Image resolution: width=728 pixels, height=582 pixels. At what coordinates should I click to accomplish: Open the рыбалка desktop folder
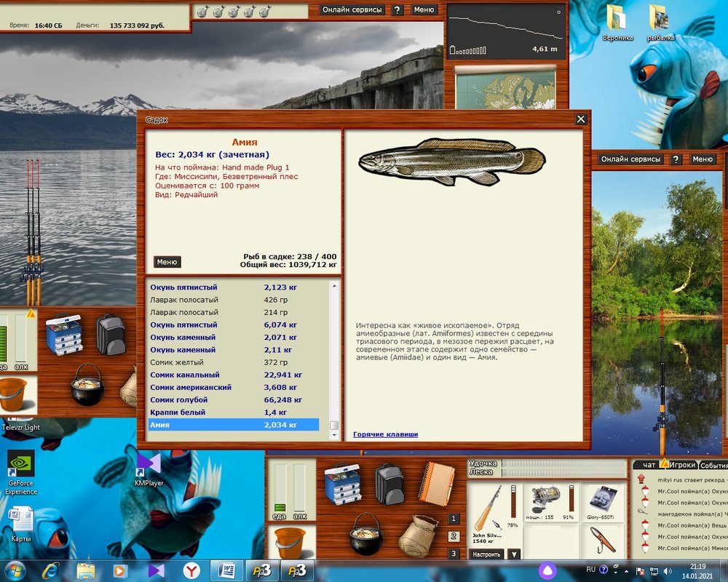(661, 23)
